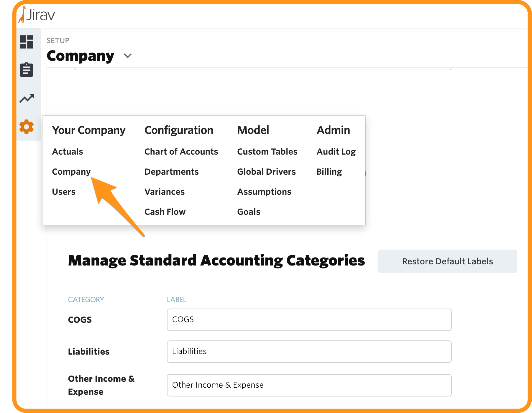This screenshot has width=532, height=413.
Task: Open the trending reports icon in sidebar
Action: point(27,98)
